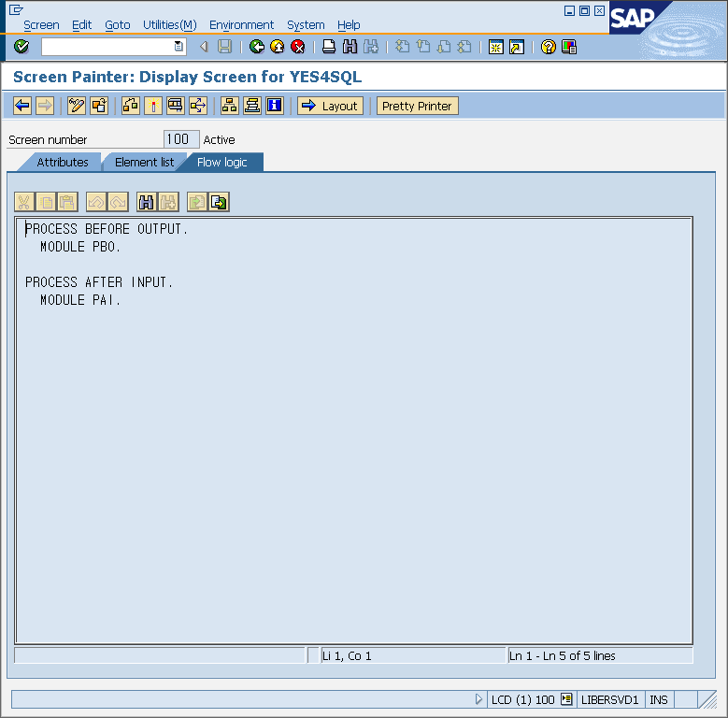Image resolution: width=728 pixels, height=718 pixels.
Task: Open Help with the question mark icon
Action: 549,47
